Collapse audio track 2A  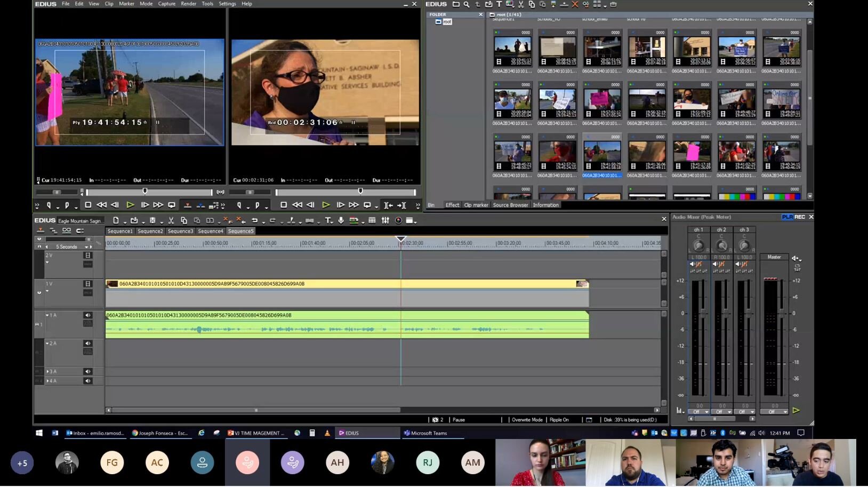pyautogui.click(x=47, y=344)
